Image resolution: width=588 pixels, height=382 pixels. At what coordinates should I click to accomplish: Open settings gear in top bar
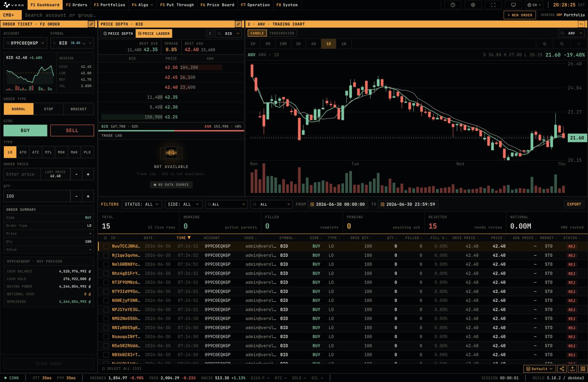tap(473, 5)
